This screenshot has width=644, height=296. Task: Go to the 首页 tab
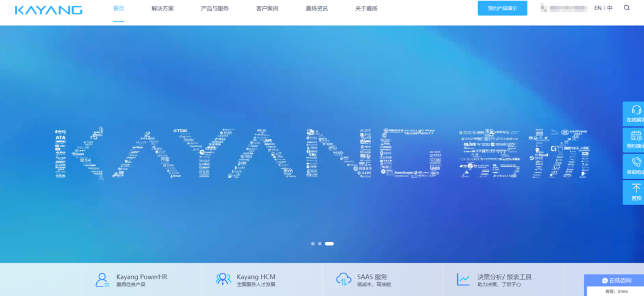(118, 9)
